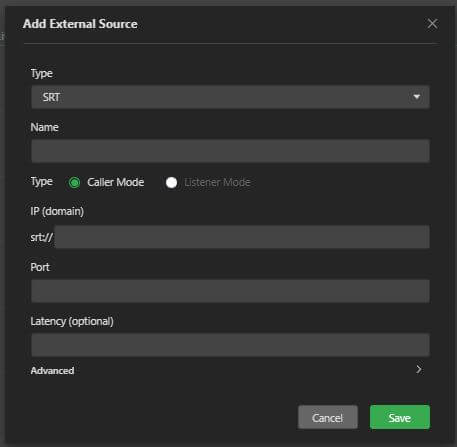This screenshot has height=447, width=457.
Task: Click the Port input field
Action: 230,291
